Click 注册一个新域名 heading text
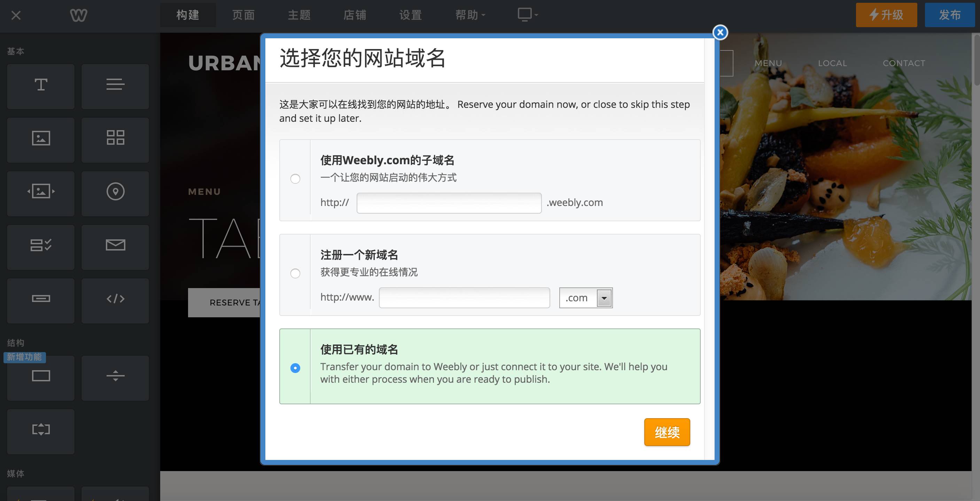The width and height of the screenshot is (980, 501). tap(359, 255)
